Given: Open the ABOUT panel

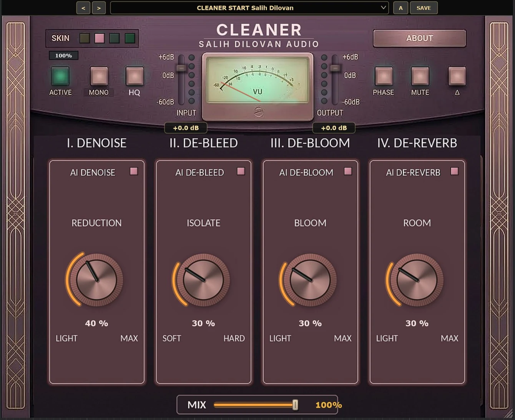Looking at the screenshot, I should [419, 38].
